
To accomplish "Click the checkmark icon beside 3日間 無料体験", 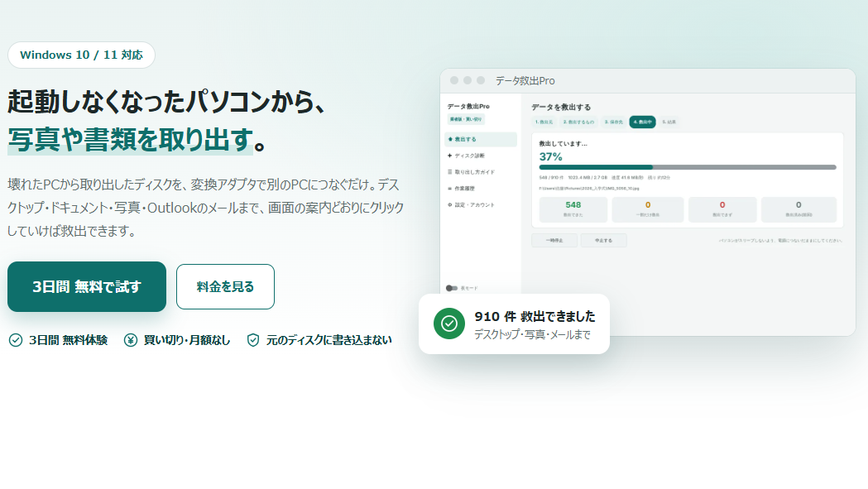I will click(x=16, y=340).
